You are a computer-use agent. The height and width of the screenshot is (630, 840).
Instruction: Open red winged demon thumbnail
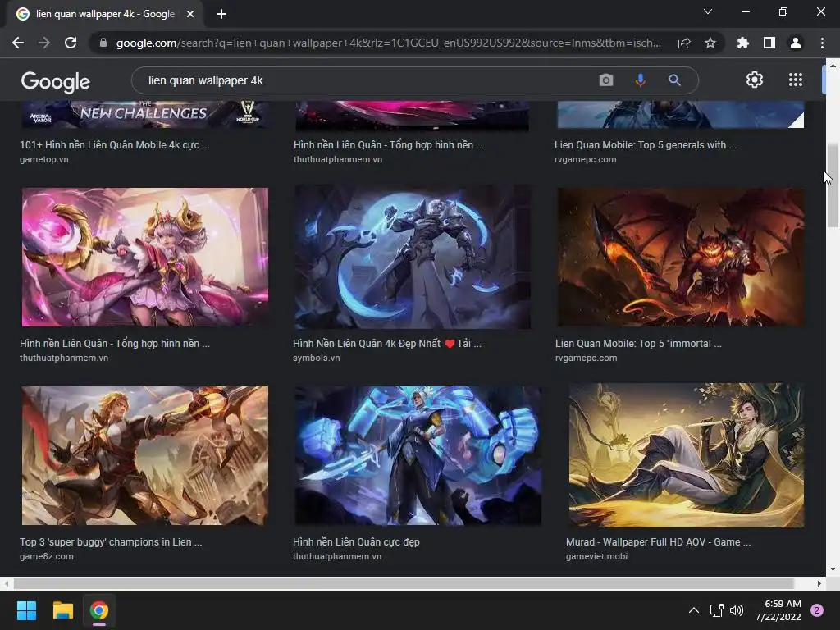(x=680, y=257)
